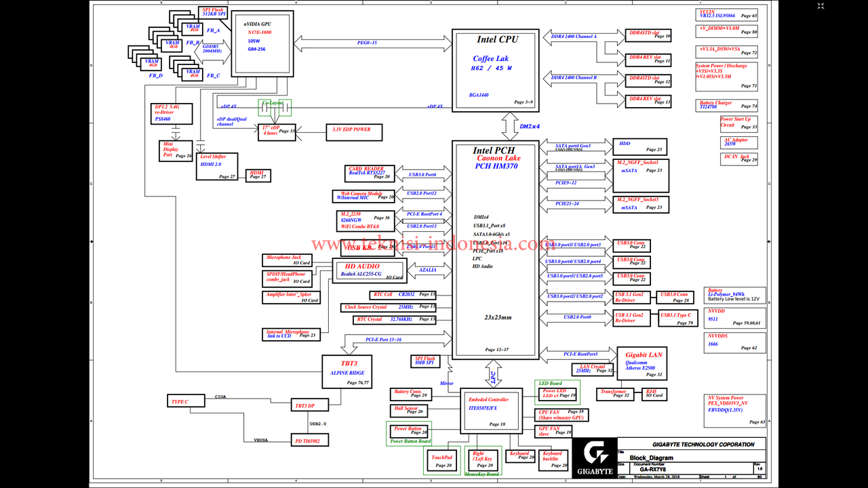Screen dimensions: 868x488
Task: Click the 'USB3.0 Port6' arrow label
Action: tap(422, 175)
